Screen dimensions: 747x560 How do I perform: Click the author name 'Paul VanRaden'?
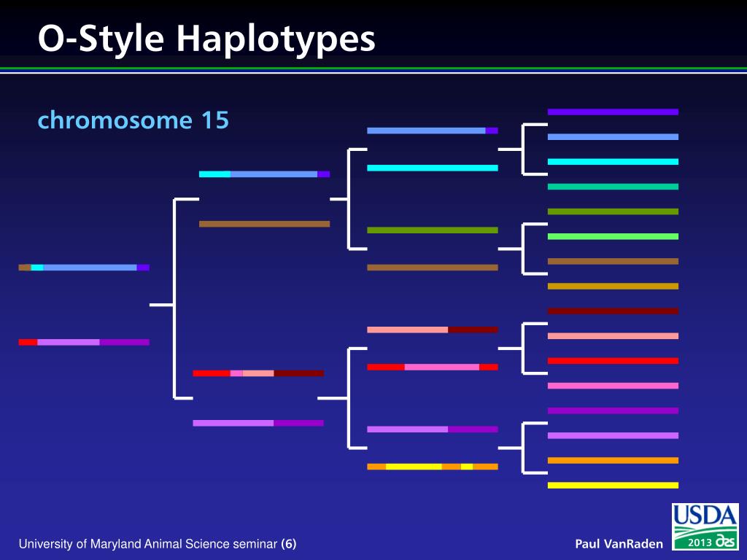(619, 544)
